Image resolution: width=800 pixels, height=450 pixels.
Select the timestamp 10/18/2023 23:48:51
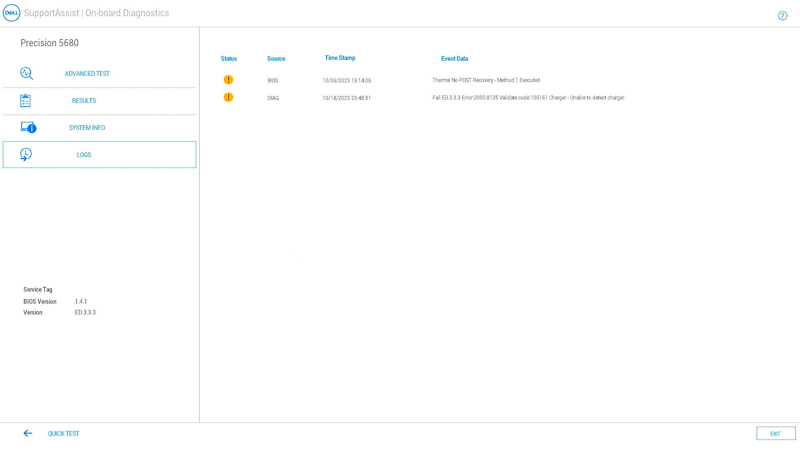coord(346,98)
